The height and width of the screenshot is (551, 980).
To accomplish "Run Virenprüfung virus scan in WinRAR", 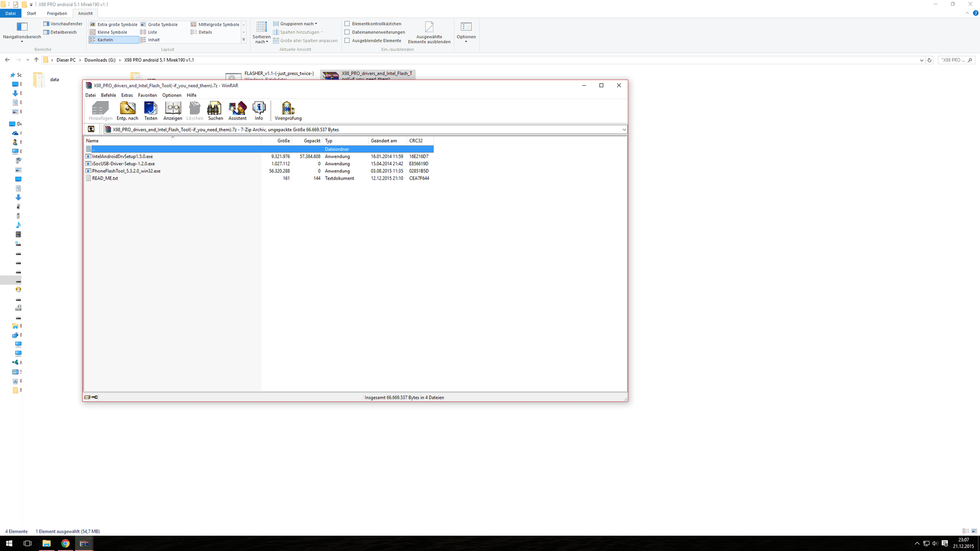I will pos(288,111).
